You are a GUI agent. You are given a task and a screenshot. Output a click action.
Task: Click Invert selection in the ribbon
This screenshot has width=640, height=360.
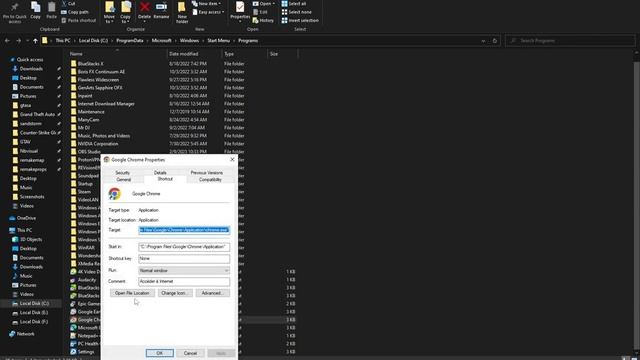[x=300, y=20]
